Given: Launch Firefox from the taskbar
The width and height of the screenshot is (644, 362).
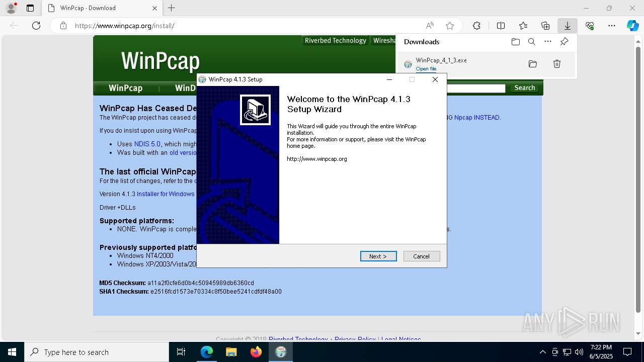Looking at the screenshot, I should (256, 352).
